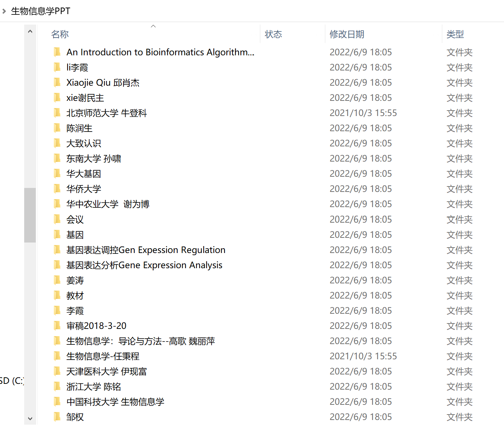504x433 pixels.
Task: Click the 会议 folder icon
Action: point(57,219)
